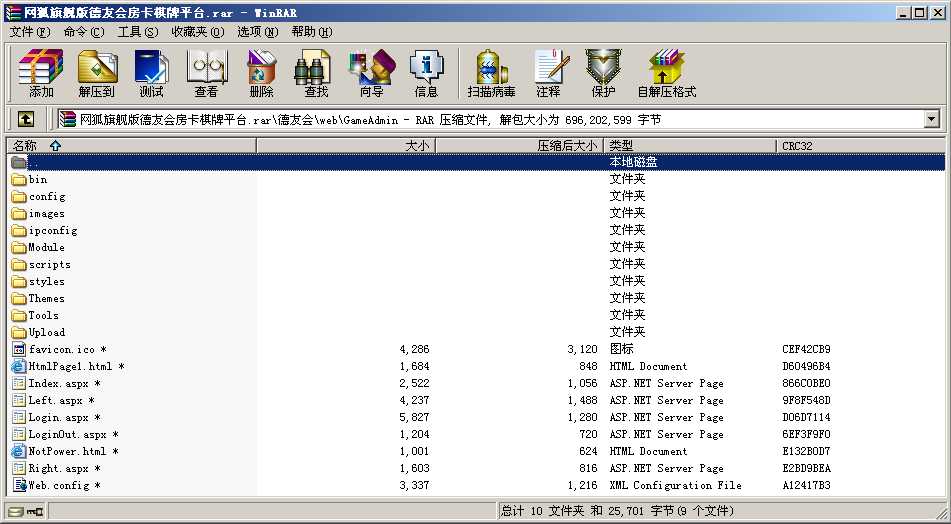Open the Favorites (收藏夹) menu
The height and width of the screenshot is (524, 951).
point(198,32)
